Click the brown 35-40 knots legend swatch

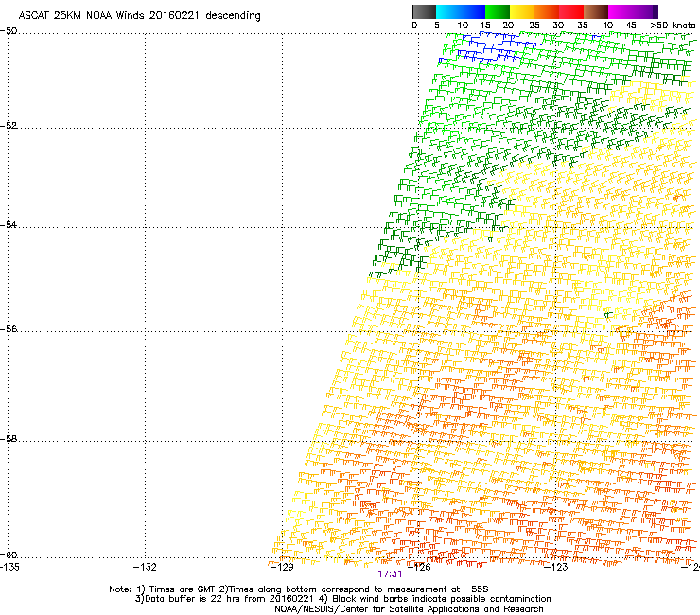point(596,11)
